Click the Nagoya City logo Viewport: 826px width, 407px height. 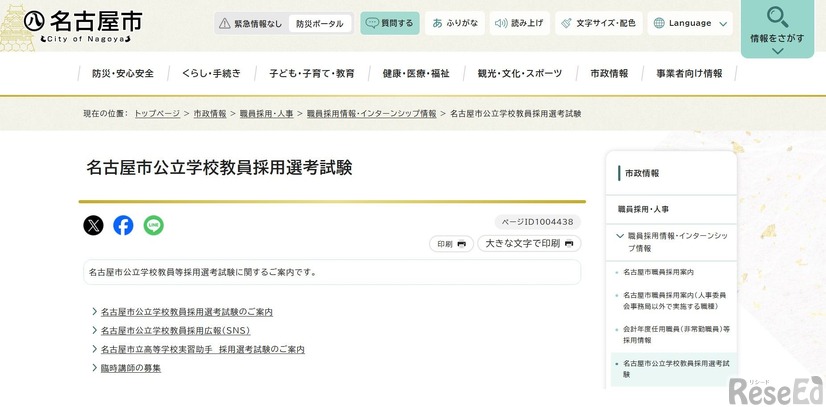tap(83, 26)
